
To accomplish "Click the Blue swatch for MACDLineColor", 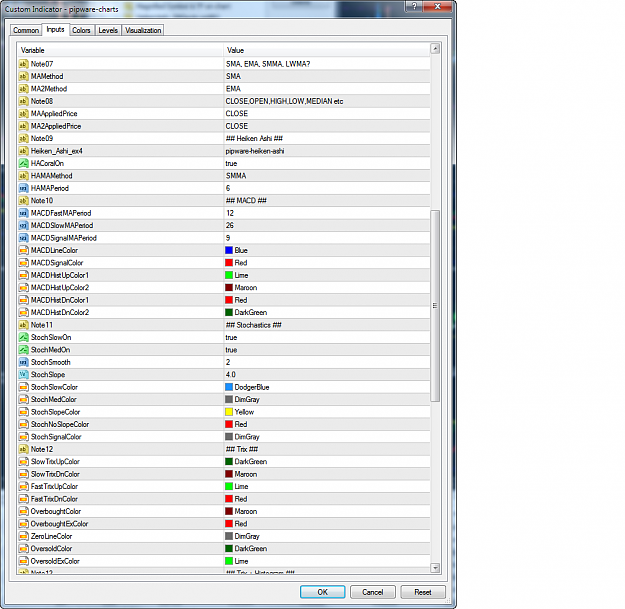I will pyautogui.click(x=229, y=250).
